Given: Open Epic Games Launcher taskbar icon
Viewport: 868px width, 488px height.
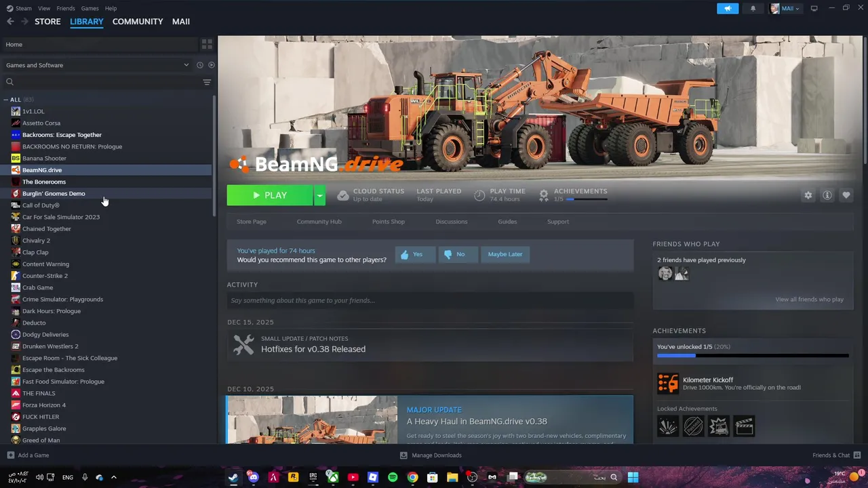Looking at the screenshot, I should pyautogui.click(x=313, y=477).
